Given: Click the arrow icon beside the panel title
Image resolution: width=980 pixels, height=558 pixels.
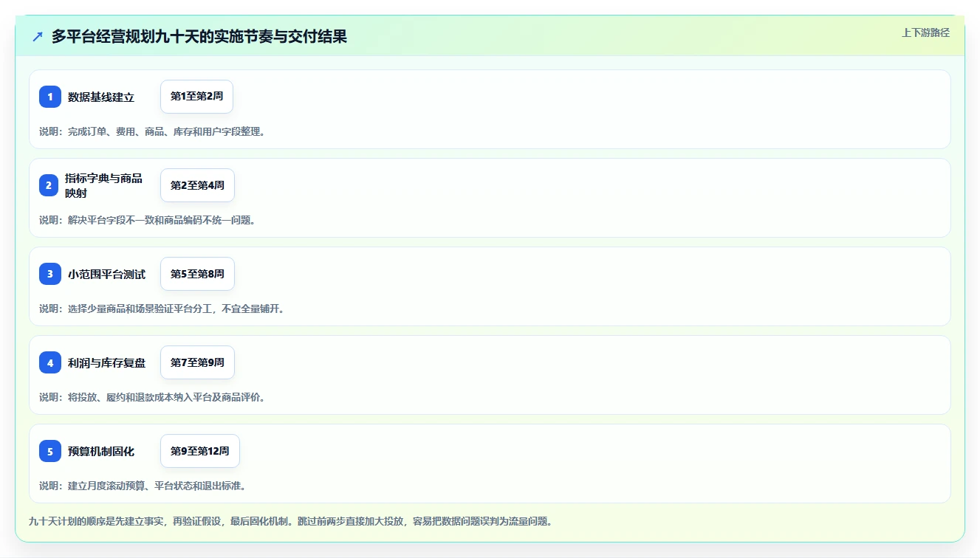Looking at the screenshot, I should click(x=38, y=37).
